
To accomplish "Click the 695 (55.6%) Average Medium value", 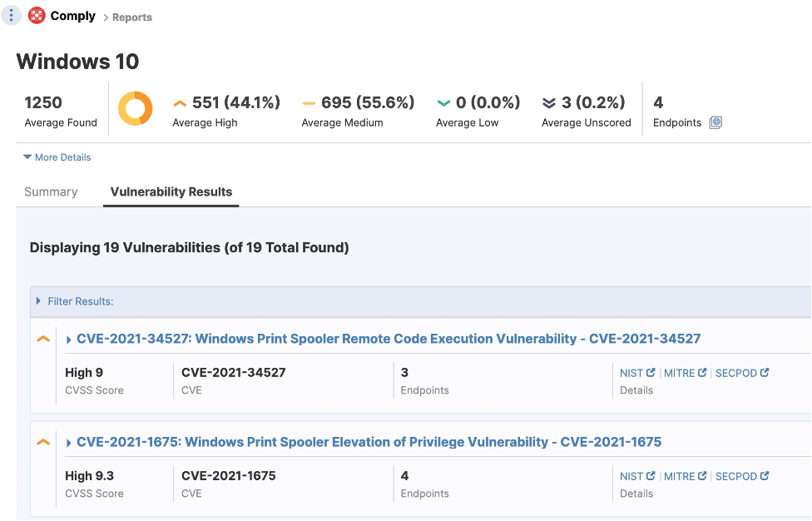I will [x=368, y=102].
